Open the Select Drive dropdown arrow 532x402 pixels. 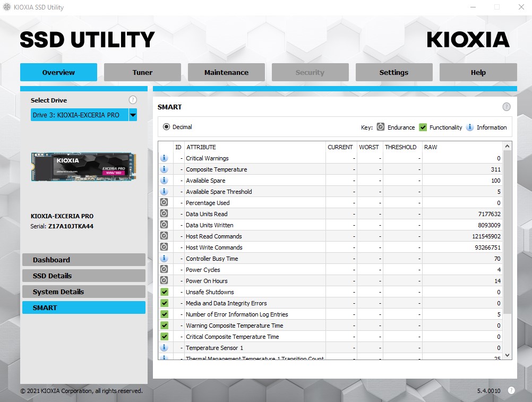(x=133, y=115)
